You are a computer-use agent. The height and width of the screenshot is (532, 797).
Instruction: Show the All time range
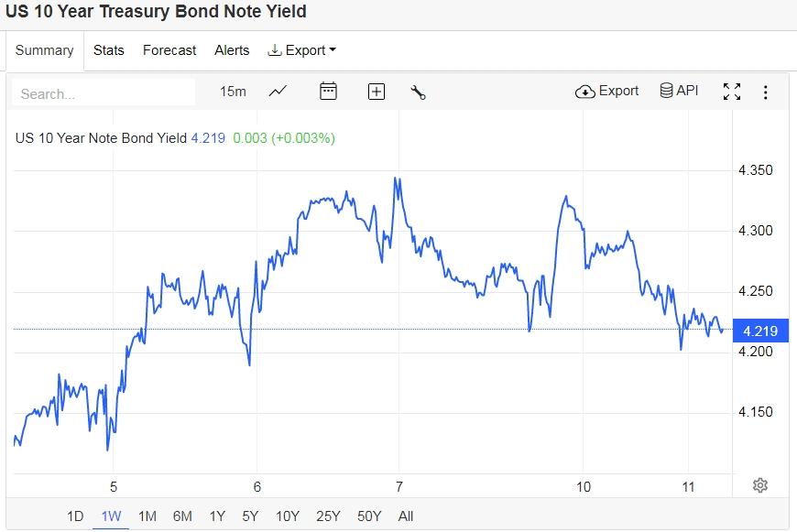click(x=406, y=516)
